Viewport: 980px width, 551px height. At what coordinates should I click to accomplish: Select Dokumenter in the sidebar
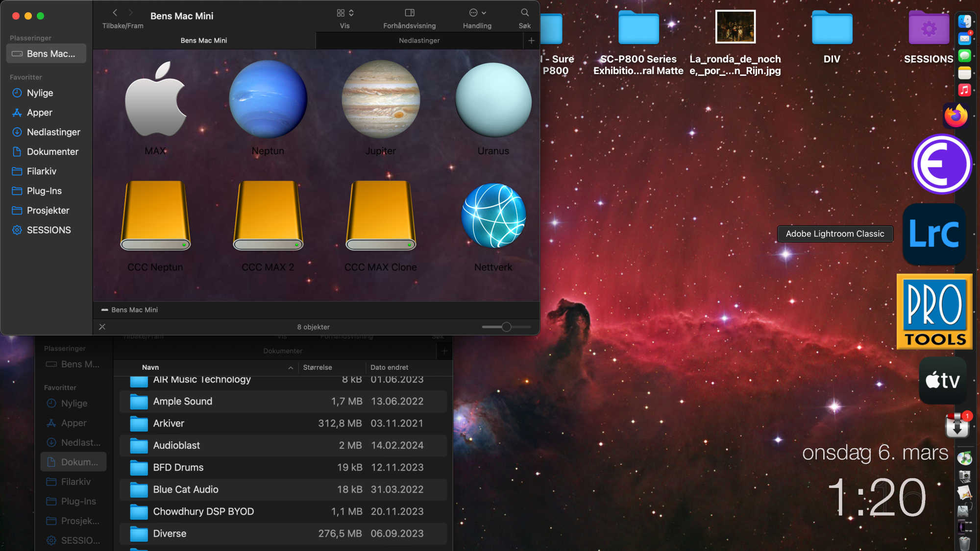[52, 152]
